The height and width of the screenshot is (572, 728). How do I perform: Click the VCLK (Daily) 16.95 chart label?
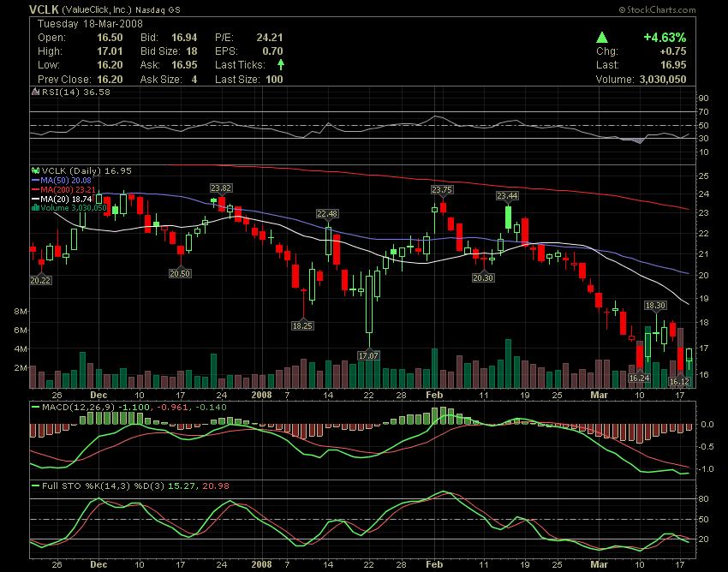(87, 171)
